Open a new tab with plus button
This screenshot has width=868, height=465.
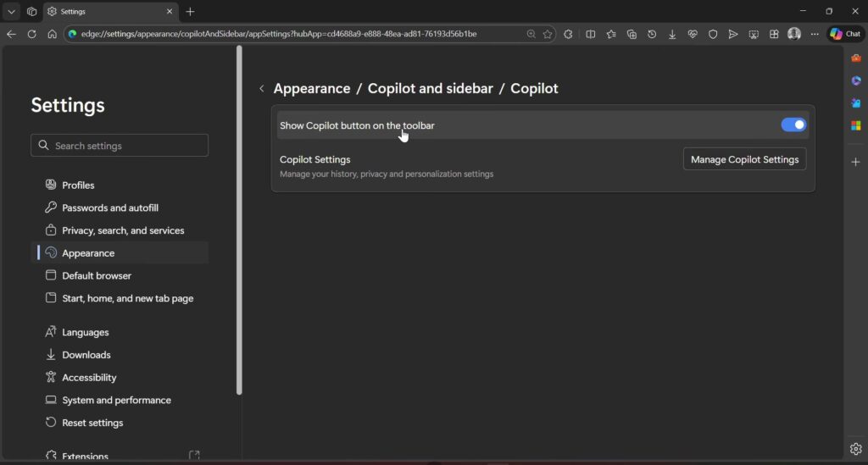pos(191,11)
